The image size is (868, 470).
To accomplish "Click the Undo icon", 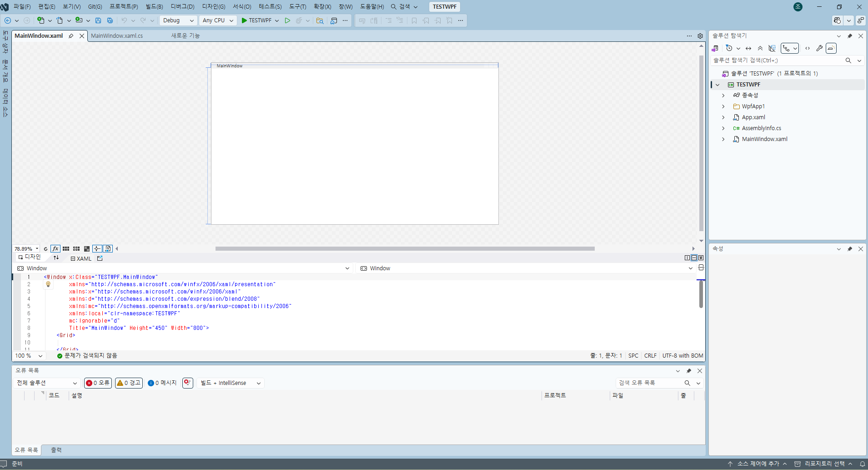I will 124,20.
